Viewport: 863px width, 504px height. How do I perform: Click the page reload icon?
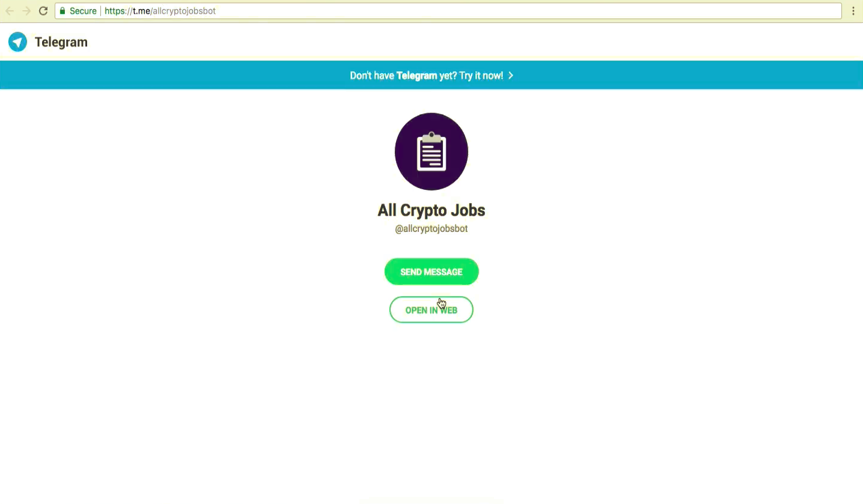click(x=42, y=11)
